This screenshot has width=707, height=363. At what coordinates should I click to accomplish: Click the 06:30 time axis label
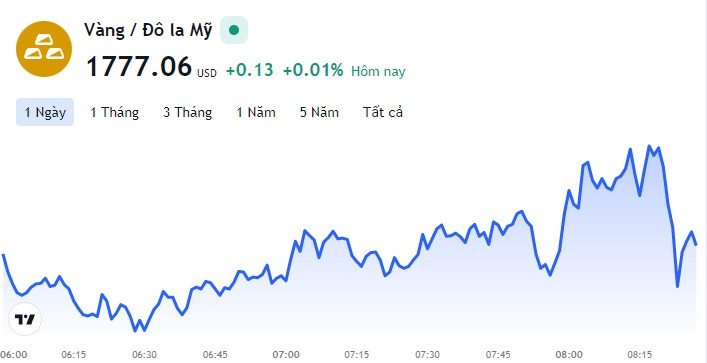click(x=145, y=354)
